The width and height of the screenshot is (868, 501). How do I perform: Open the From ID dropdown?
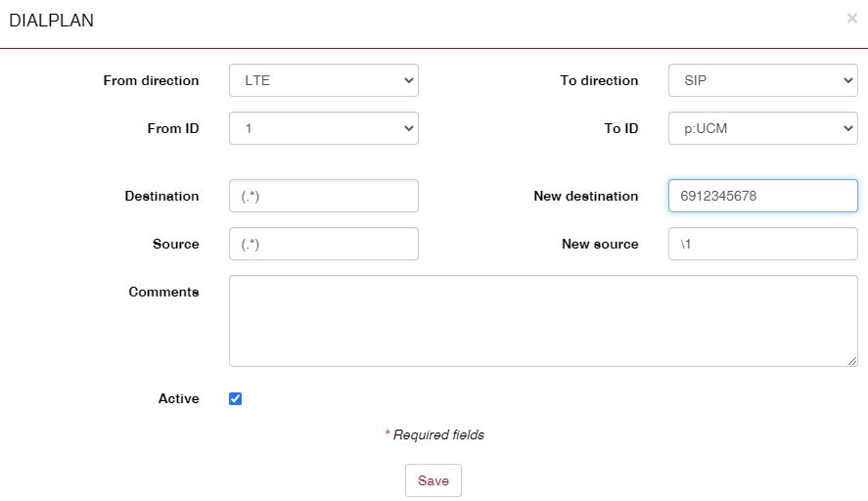click(323, 128)
